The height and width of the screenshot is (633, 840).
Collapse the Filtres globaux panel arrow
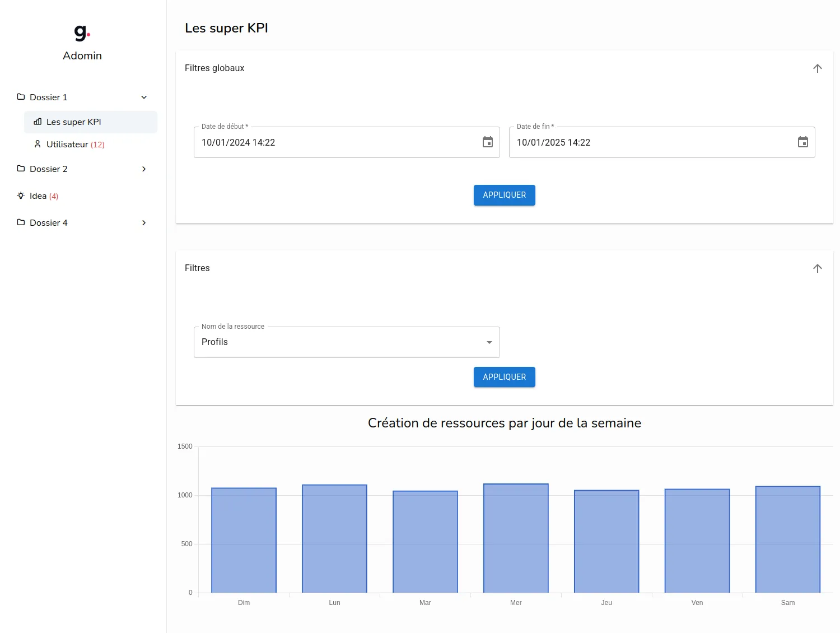click(818, 68)
